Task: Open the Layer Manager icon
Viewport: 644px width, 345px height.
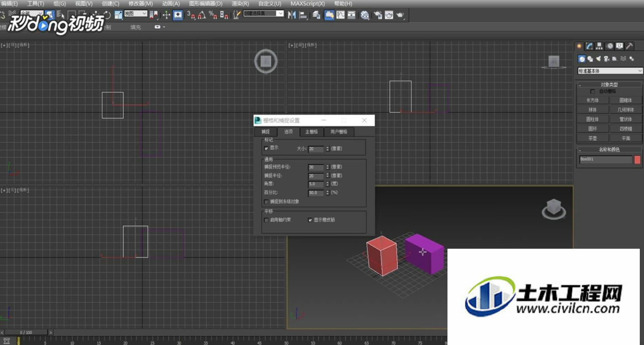Action: 316,15
